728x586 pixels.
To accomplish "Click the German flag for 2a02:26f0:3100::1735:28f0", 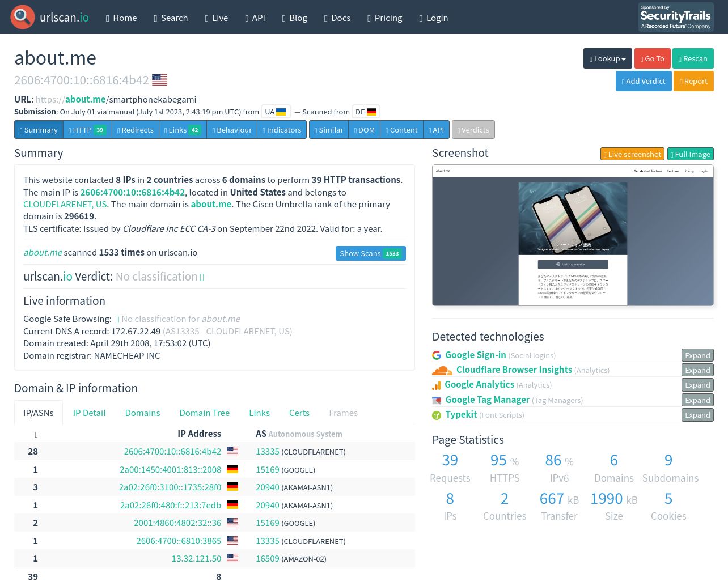I will pyautogui.click(x=232, y=487).
